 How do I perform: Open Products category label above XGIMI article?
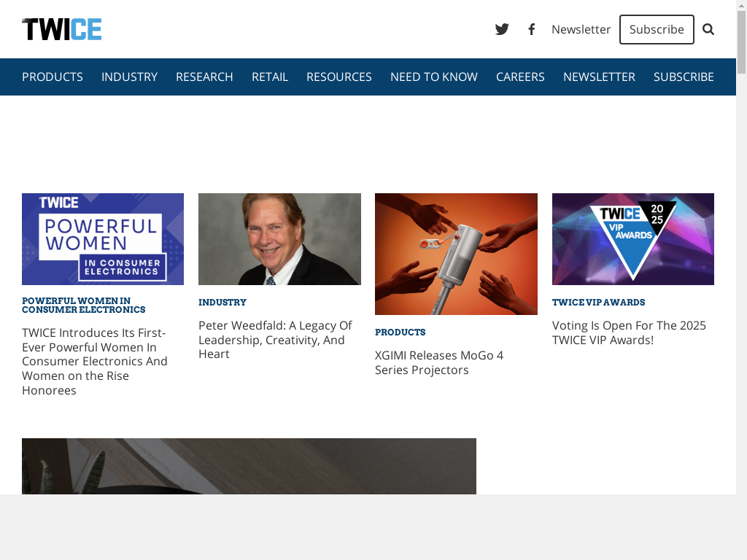coord(400,332)
